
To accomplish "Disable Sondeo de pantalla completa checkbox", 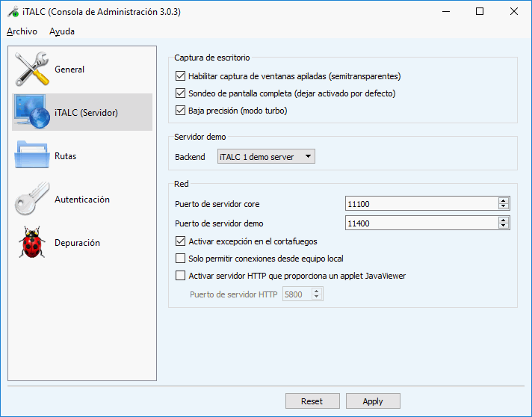I will [x=180, y=93].
